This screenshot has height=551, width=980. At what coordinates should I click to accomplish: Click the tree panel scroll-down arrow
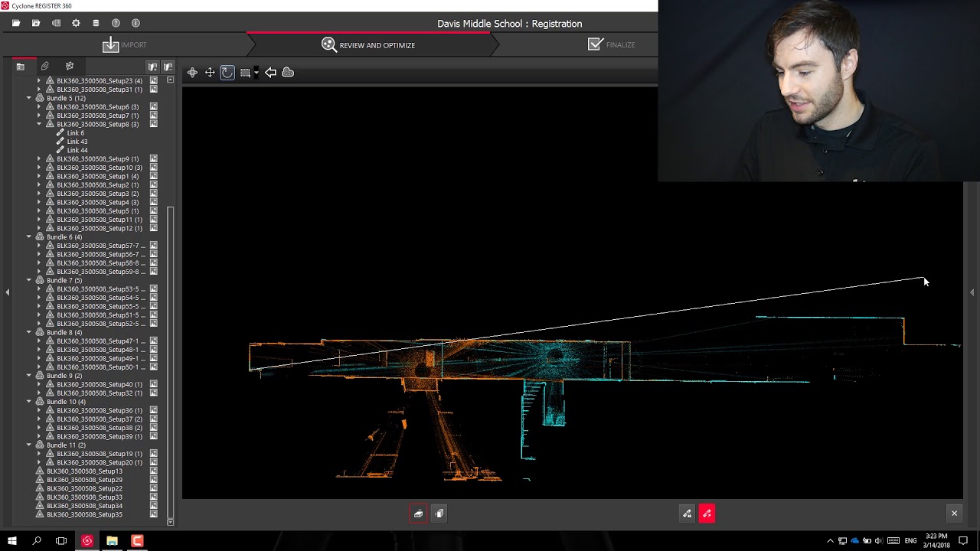170,522
